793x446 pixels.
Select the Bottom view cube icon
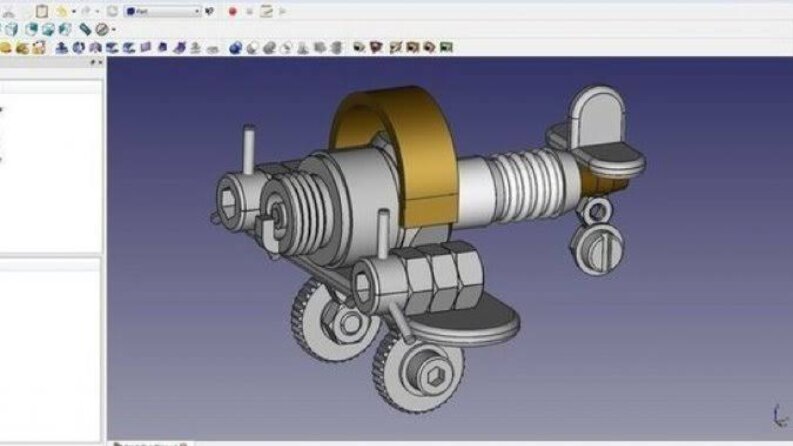point(48,29)
